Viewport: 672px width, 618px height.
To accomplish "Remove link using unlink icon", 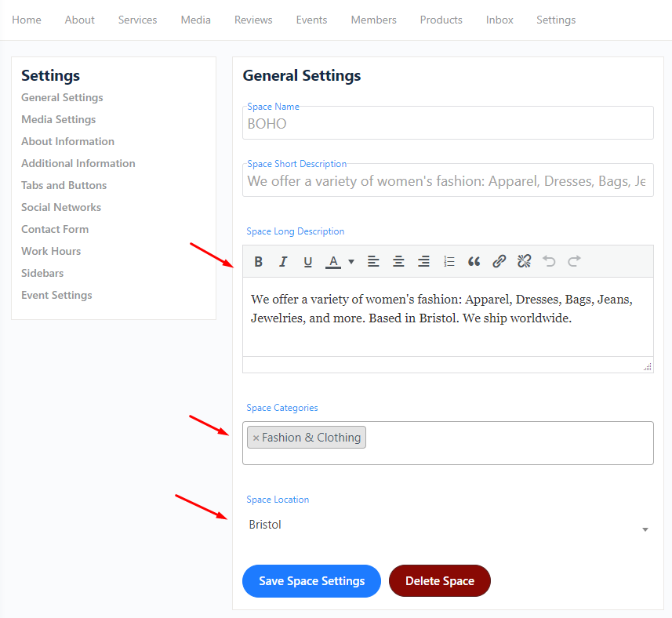I will [524, 261].
